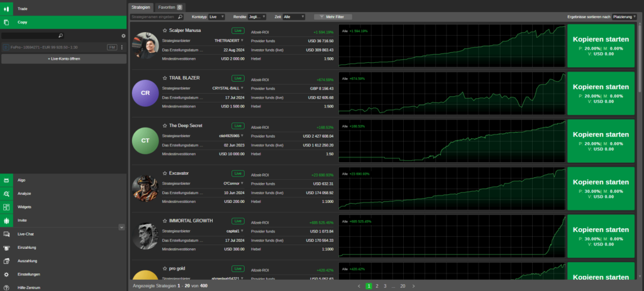Click the purple CR avatar of TRAIL BLAZER
This screenshot has width=644, height=291.
145,93
